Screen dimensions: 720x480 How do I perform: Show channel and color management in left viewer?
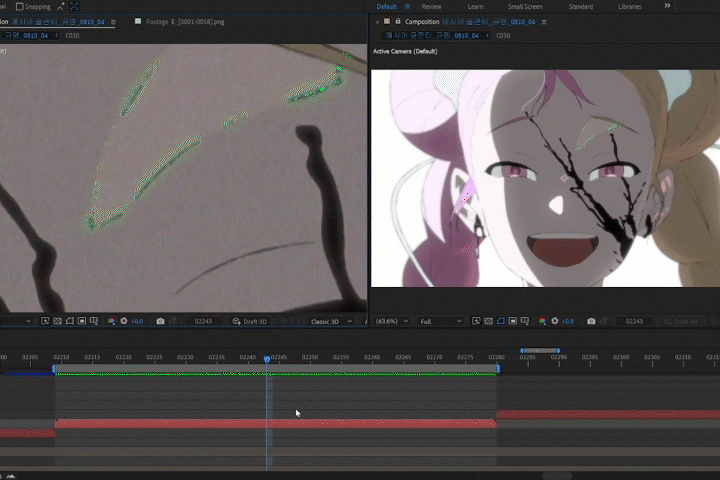111,321
